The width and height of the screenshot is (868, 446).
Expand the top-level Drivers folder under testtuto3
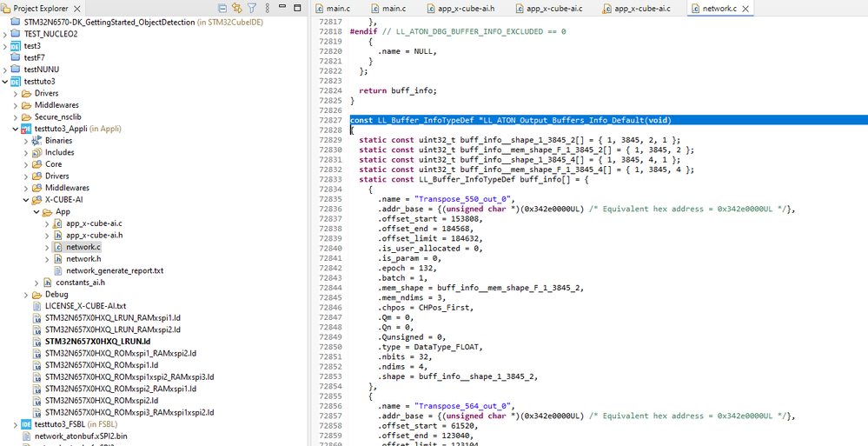coord(16,94)
